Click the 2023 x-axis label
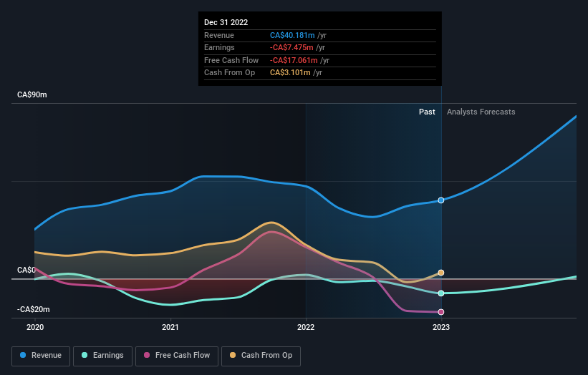Viewport: 588px width, 375px height. point(441,328)
